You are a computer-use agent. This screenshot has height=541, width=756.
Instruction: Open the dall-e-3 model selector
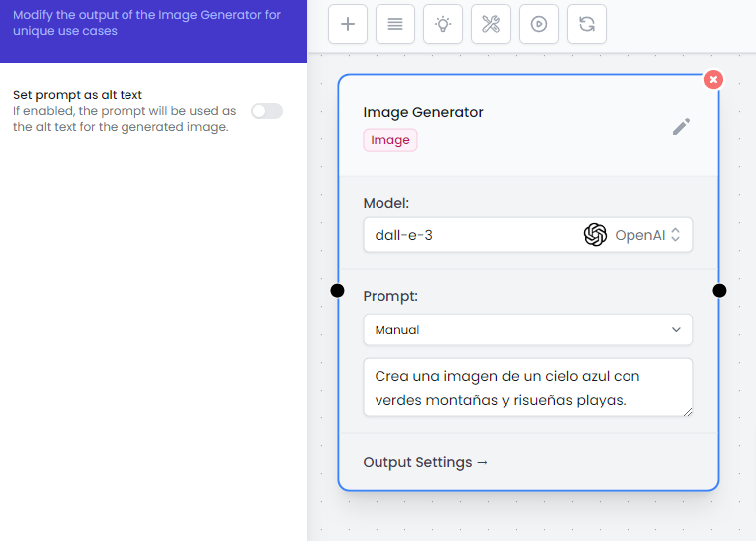coord(528,235)
